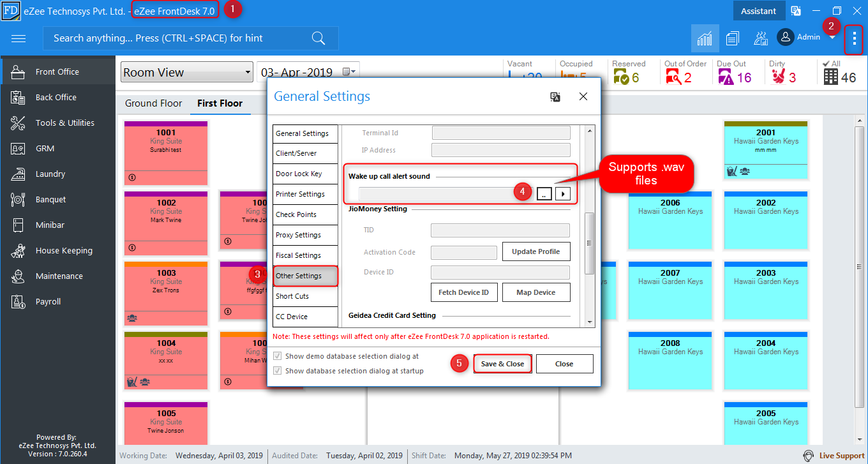Viewport: 868px width, 464px height.
Task: Click the translate icon in title bar
Action: coord(796,11)
